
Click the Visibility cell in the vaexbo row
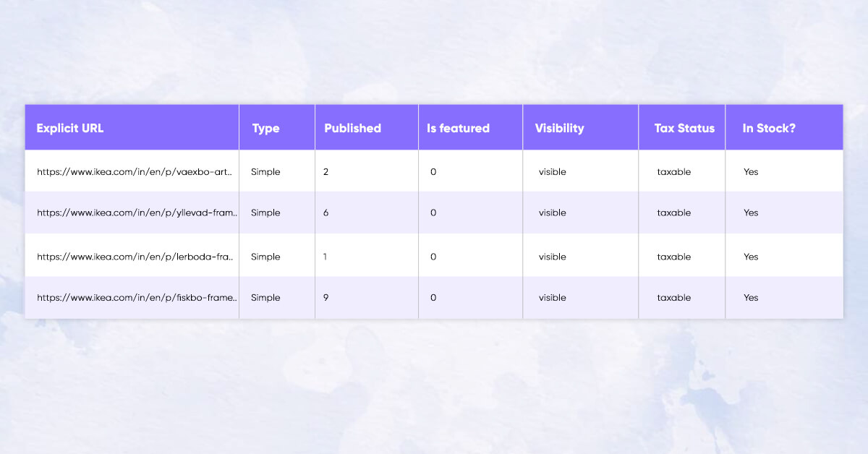pos(552,172)
